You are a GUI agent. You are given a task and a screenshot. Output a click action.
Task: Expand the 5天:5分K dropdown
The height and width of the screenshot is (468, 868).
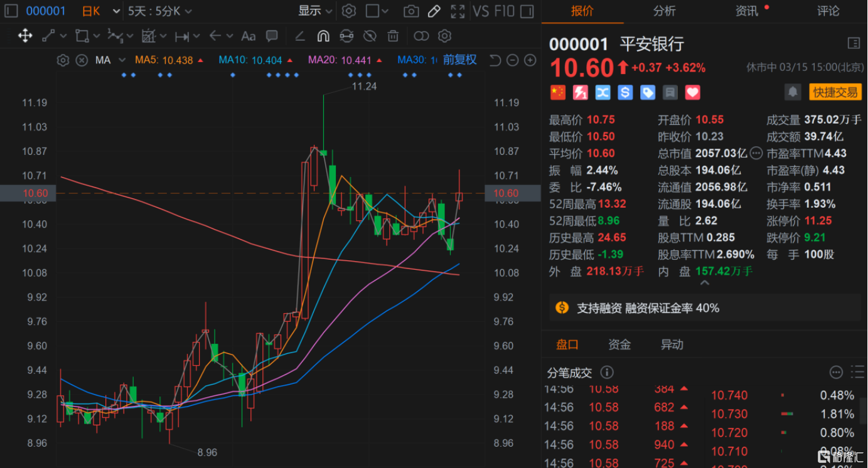(x=160, y=11)
